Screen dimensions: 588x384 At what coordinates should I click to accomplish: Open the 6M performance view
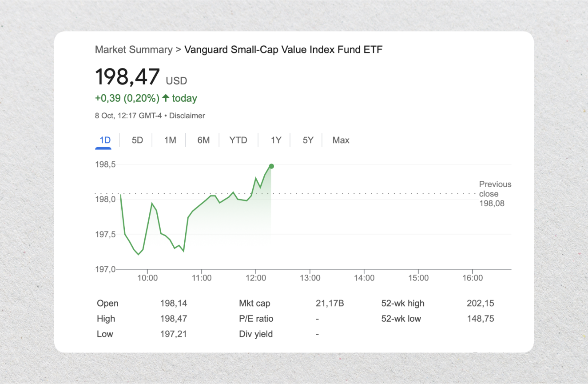click(203, 140)
